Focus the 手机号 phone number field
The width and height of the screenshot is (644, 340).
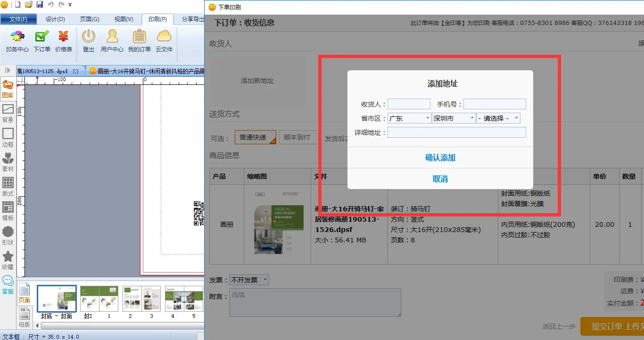[495, 104]
